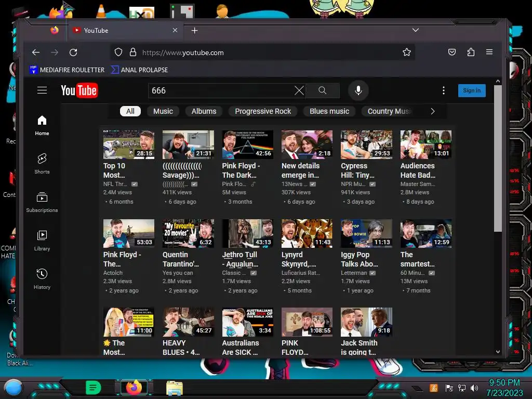Open the list all tabs dropdown
The width and height of the screenshot is (532, 399).
[415, 30]
